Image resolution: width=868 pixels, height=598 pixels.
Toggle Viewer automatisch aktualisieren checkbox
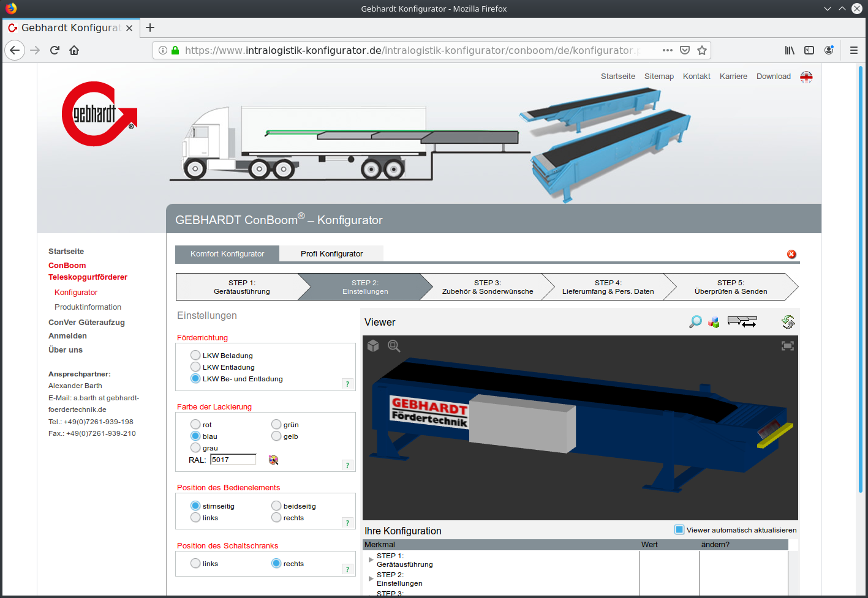tap(679, 529)
